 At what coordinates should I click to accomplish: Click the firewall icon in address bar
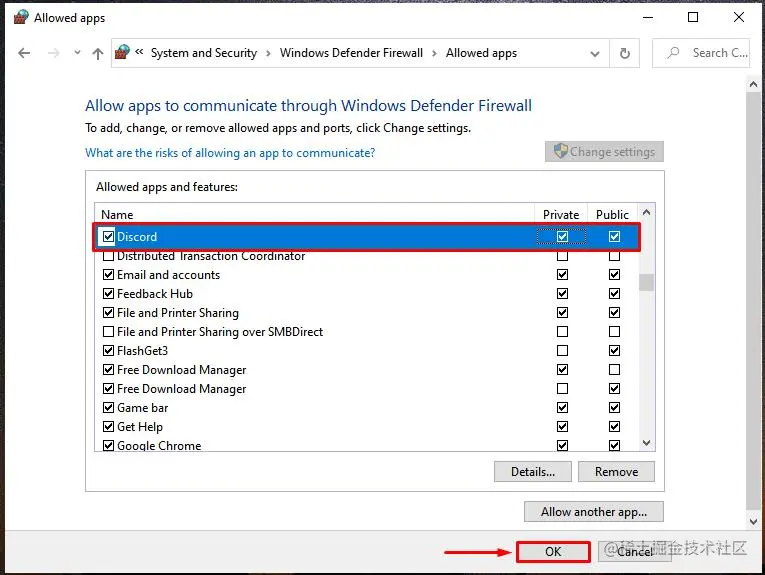tap(122, 52)
